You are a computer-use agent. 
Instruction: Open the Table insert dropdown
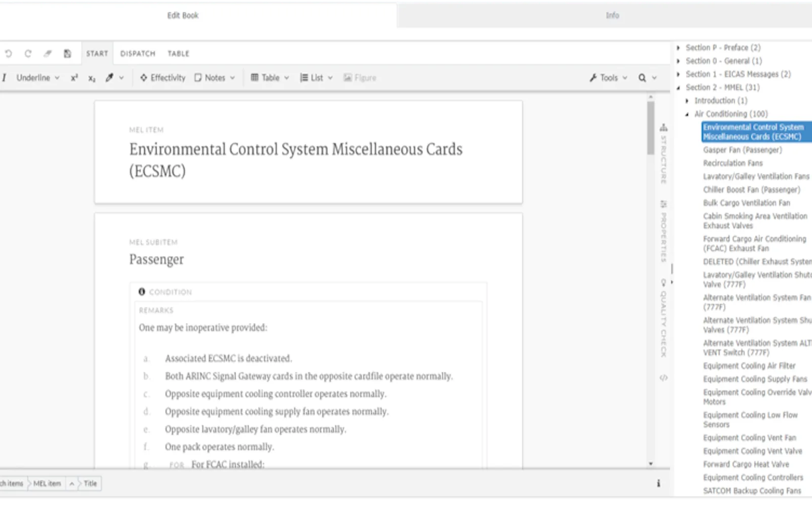tap(270, 78)
